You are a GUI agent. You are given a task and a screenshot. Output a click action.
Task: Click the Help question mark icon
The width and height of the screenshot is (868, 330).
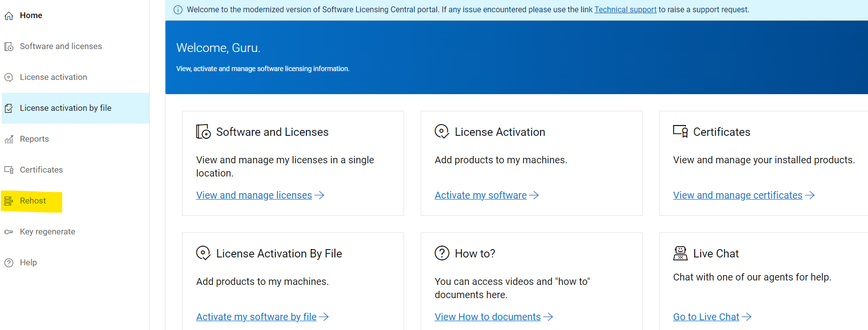click(x=9, y=263)
